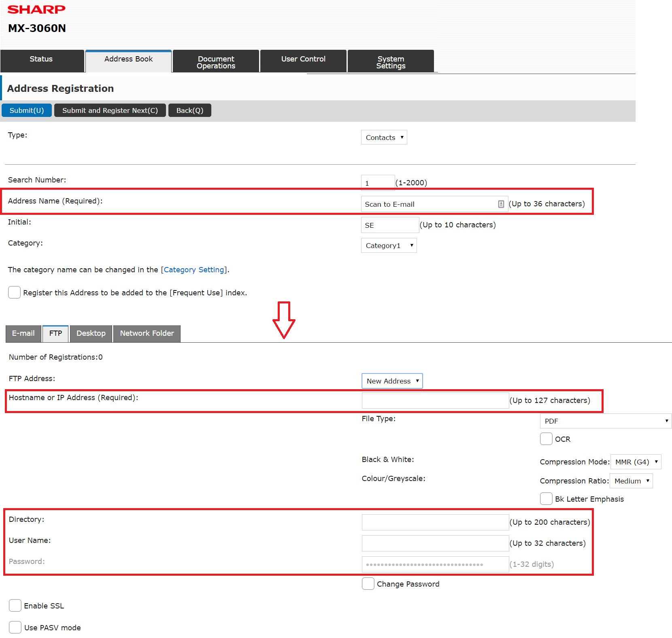Screen dimensions: 672x638
Task: Check Use PASV mode
Action: click(x=15, y=627)
